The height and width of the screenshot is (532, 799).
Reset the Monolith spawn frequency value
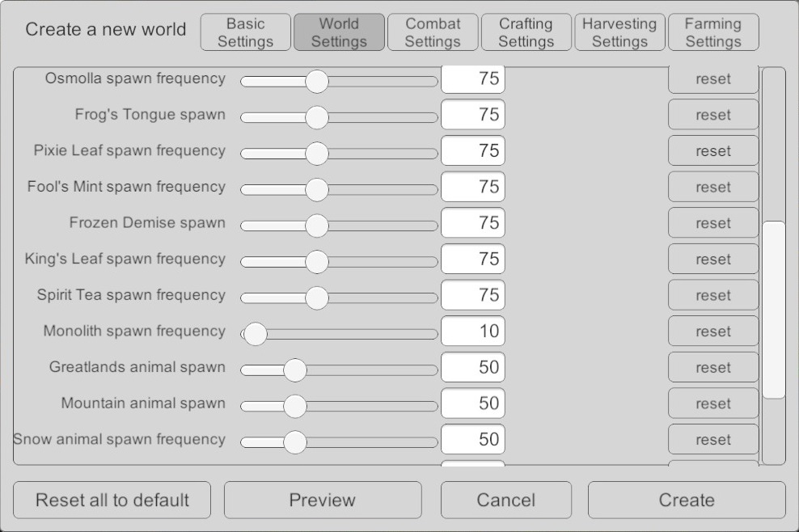(712, 331)
